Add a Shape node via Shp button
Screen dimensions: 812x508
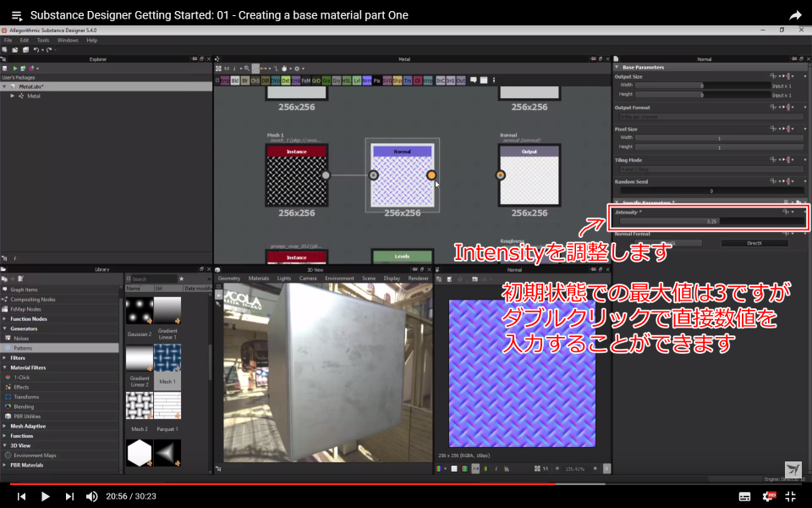coord(398,80)
